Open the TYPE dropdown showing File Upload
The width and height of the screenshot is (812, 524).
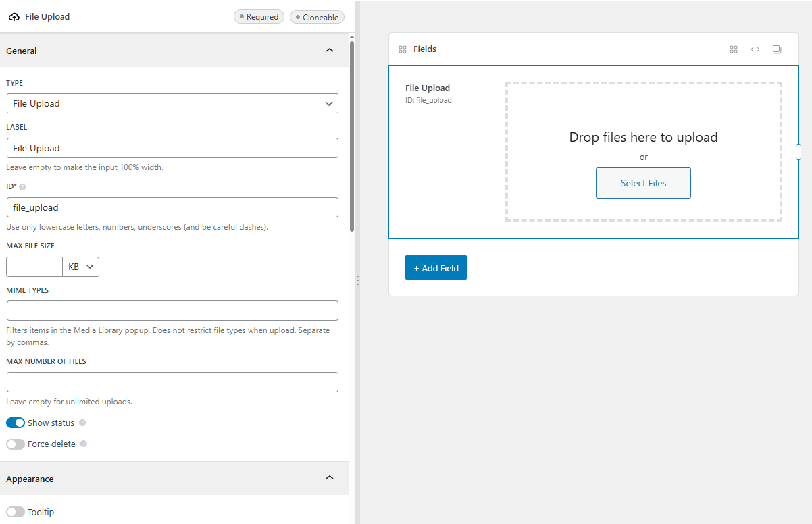(x=172, y=103)
